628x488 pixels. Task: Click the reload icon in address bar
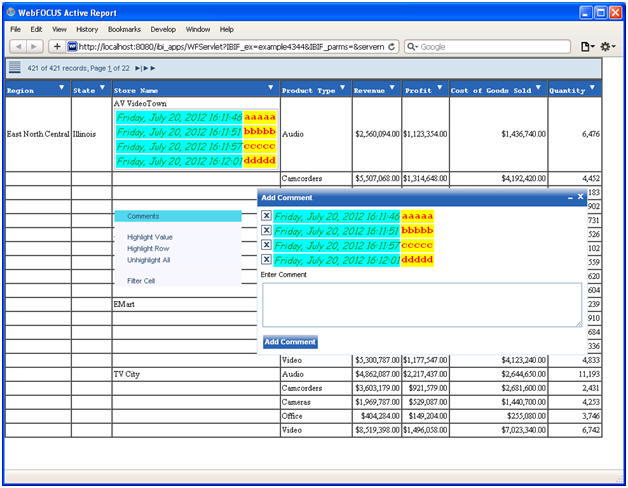click(x=391, y=46)
